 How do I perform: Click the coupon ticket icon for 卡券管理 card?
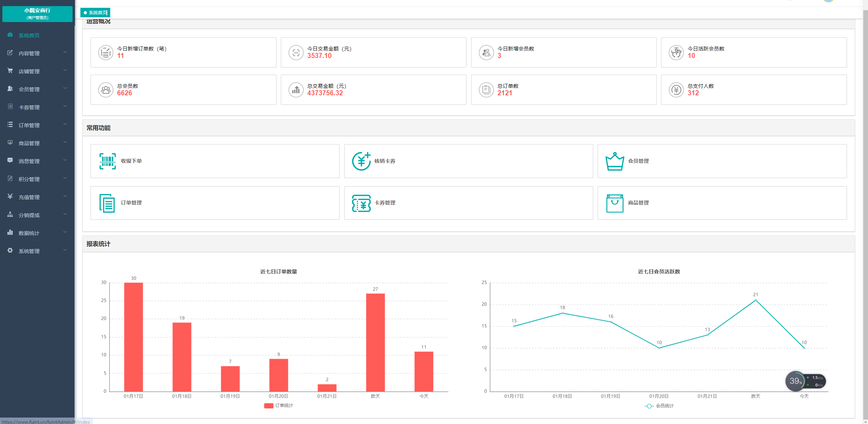point(361,203)
